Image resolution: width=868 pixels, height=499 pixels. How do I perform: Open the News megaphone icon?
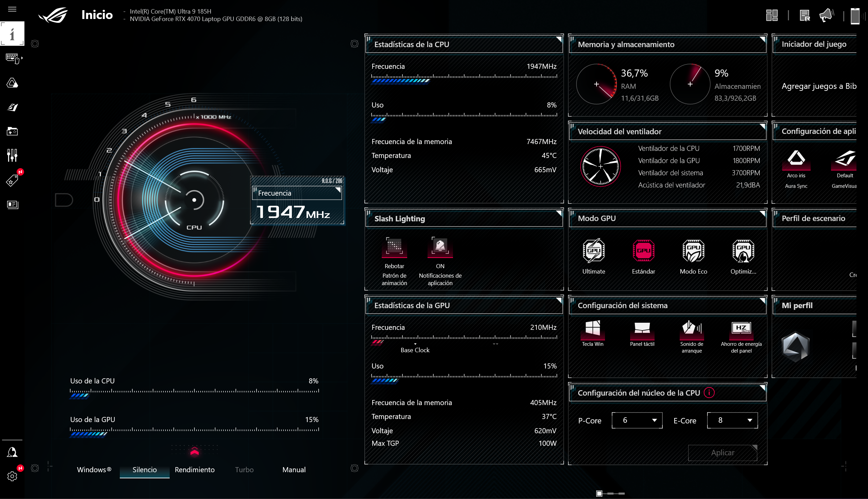pyautogui.click(x=826, y=15)
